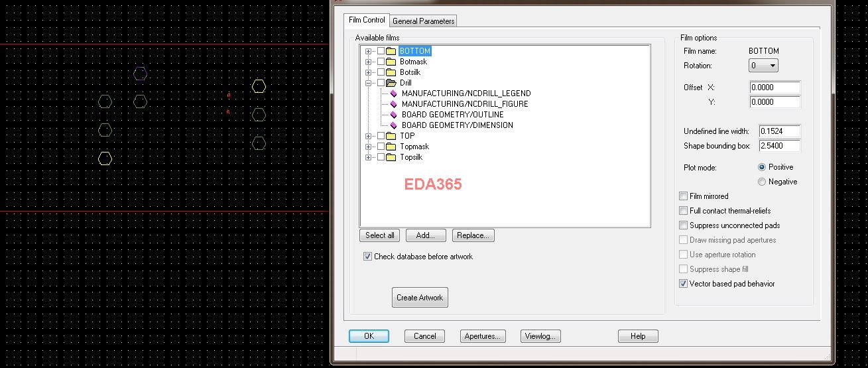Click the Botsilk folder icon
The width and height of the screenshot is (868, 368).
[391, 72]
